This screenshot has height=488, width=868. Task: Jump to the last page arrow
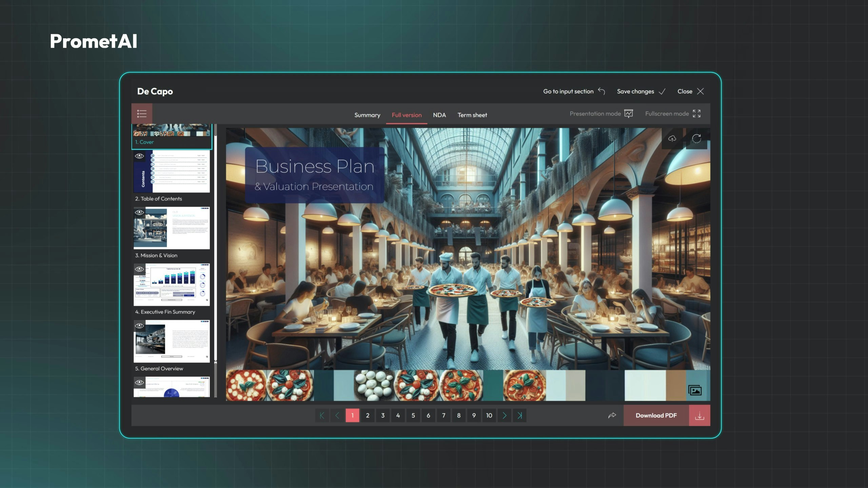pyautogui.click(x=519, y=415)
